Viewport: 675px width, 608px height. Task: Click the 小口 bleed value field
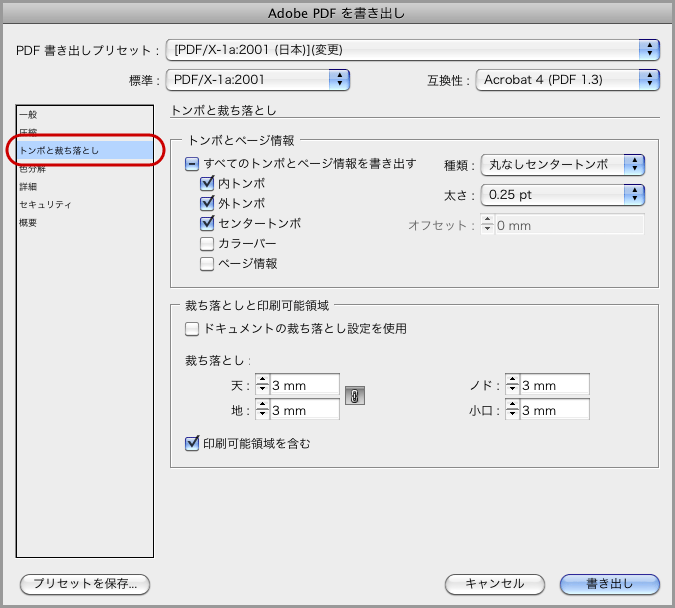tap(554, 410)
